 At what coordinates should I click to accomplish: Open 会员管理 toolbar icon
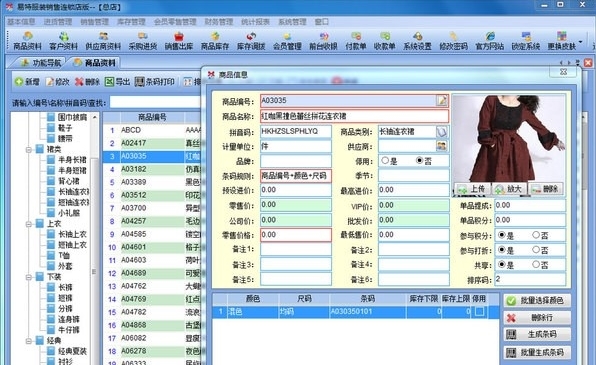(x=287, y=41)
